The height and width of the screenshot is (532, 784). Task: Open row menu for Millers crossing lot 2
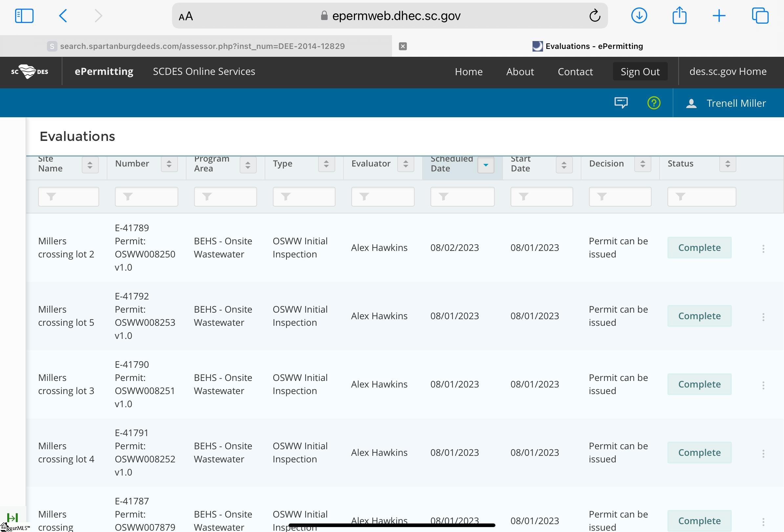pos(763,249)
